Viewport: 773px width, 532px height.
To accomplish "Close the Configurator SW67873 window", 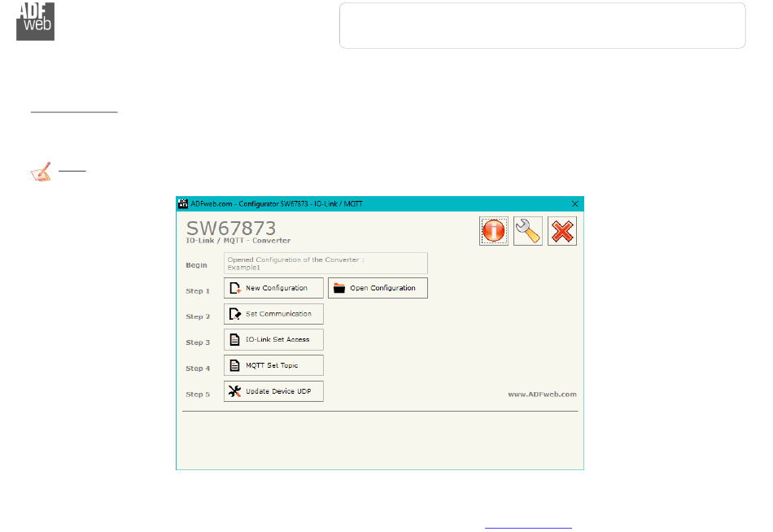I will [x=574, y=203].
